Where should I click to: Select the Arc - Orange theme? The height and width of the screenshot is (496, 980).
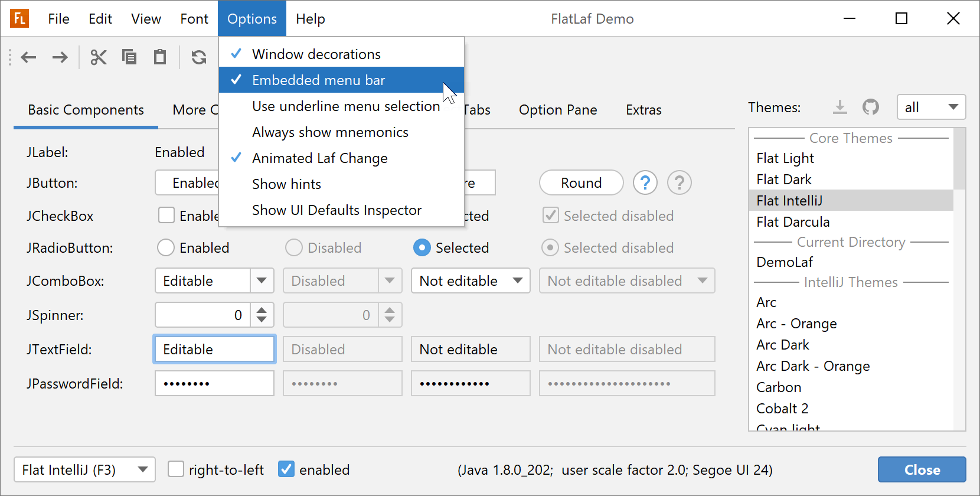pyautogui.click(x=851, y=323)
